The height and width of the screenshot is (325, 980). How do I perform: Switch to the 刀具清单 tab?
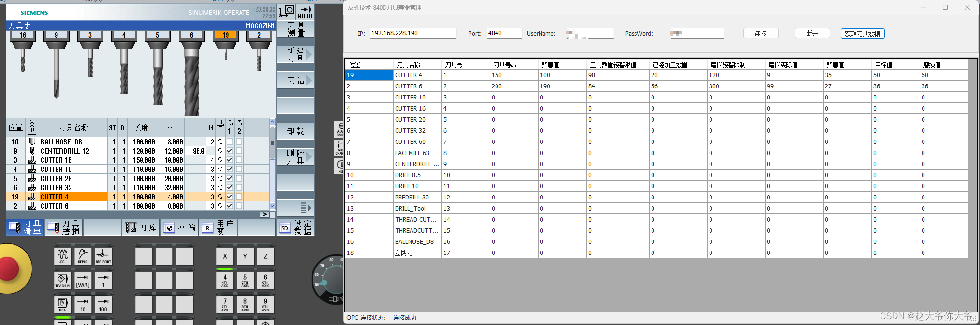point(25,227)
